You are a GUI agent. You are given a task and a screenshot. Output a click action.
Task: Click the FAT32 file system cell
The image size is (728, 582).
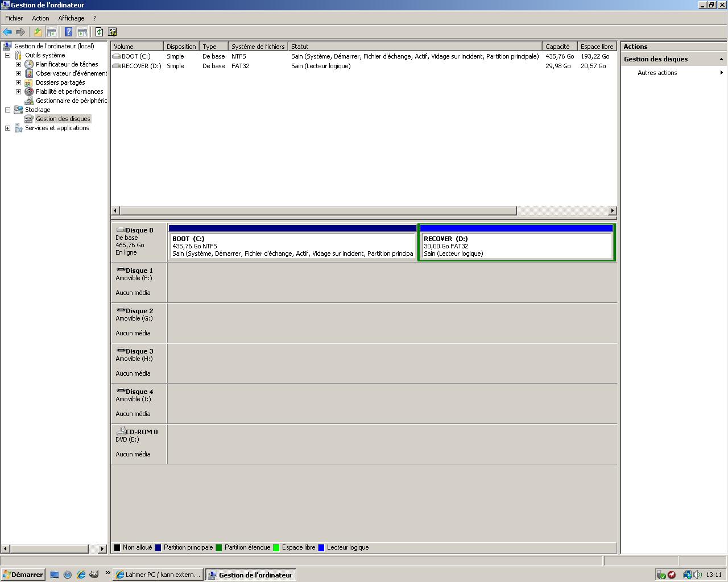(241, 66)
